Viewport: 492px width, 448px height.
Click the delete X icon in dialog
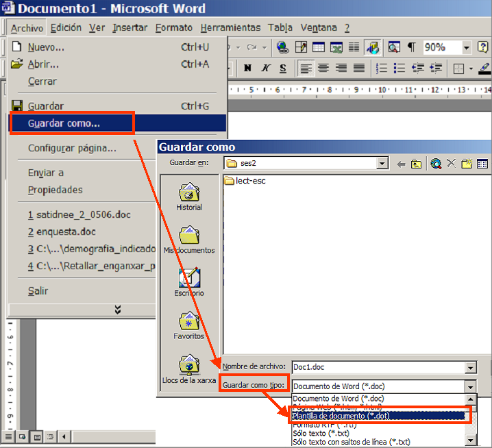(x=451, y=164)
